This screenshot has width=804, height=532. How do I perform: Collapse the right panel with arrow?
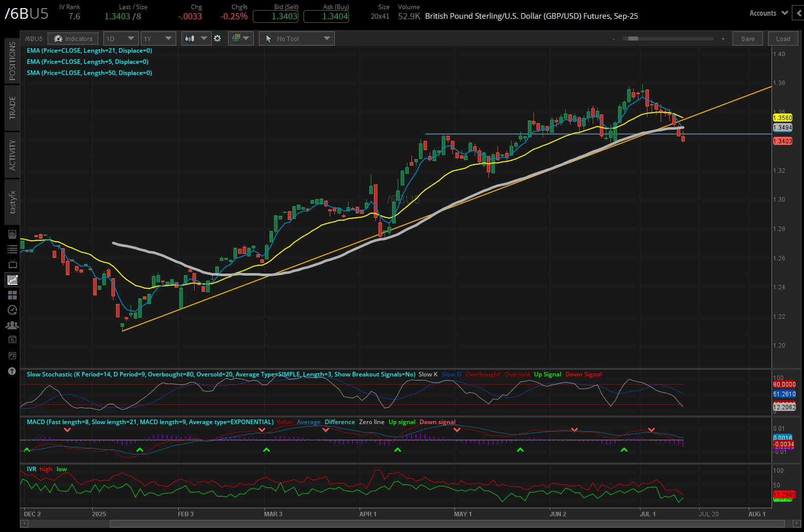[x=798, y=13]
